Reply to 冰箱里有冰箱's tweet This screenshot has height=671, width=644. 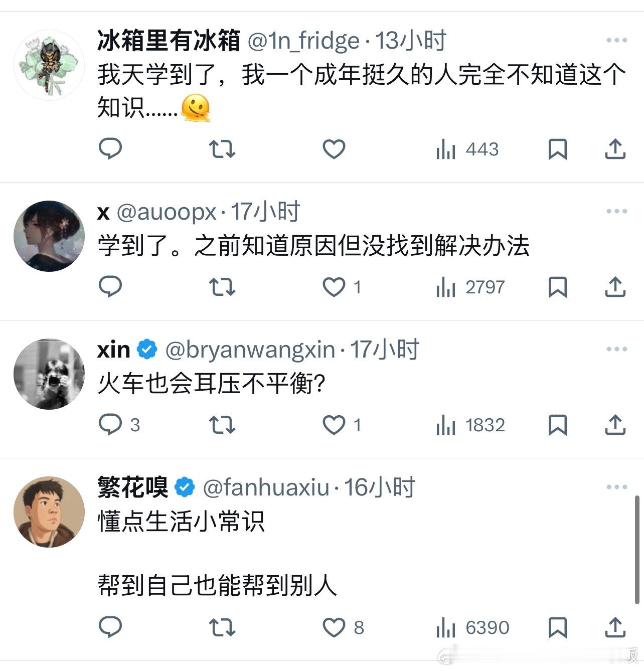point(110,149)
